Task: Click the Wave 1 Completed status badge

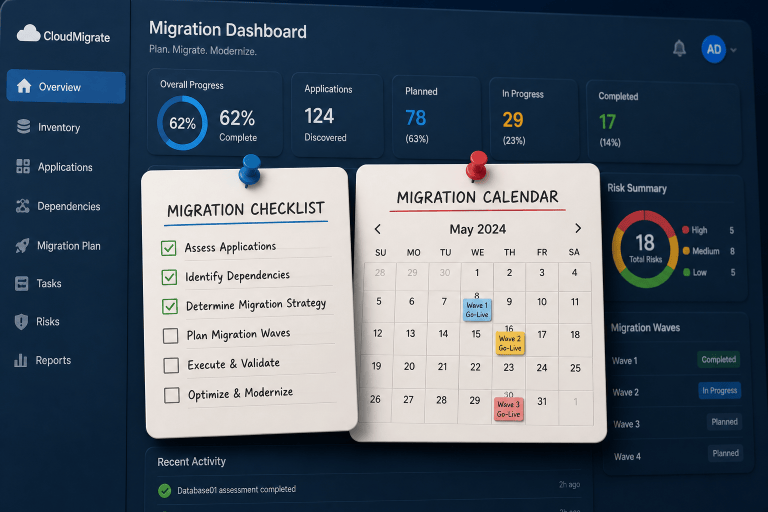Action: tap(719, 359)
